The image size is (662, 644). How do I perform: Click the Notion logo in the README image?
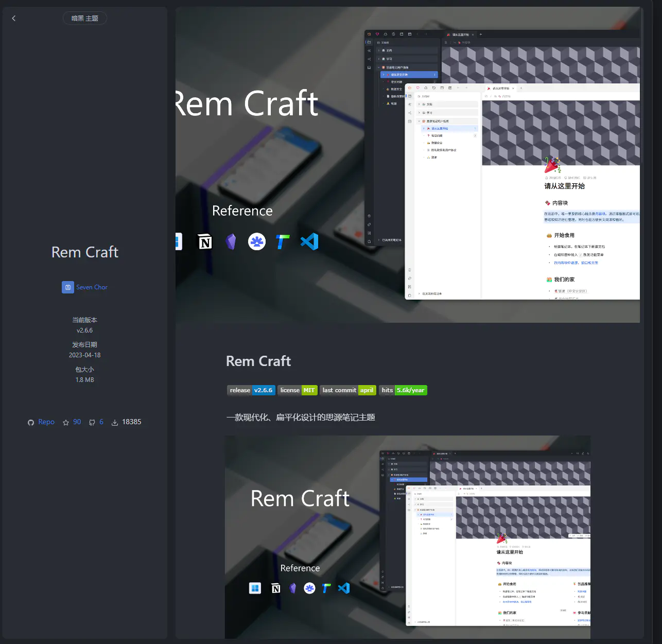point(276,588)
